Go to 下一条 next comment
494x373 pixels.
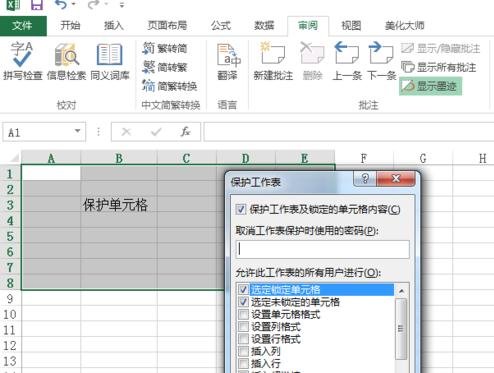point(382,61)
